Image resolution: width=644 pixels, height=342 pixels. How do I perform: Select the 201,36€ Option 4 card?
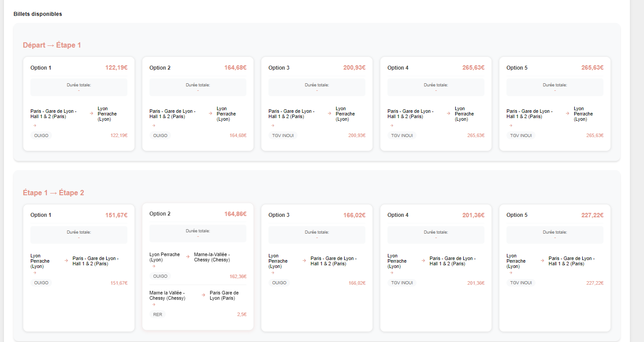pos(436,268)
